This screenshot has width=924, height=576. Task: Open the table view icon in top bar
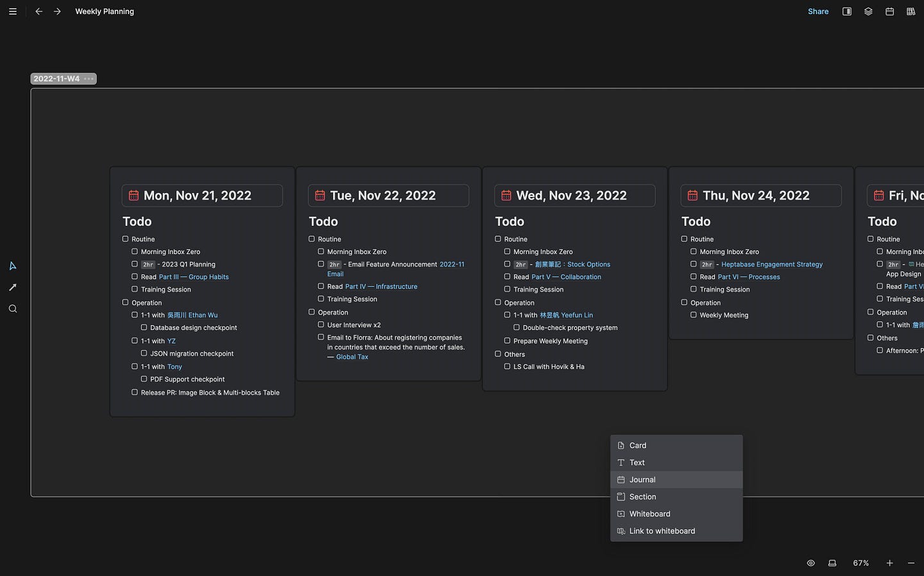point(911,12)
